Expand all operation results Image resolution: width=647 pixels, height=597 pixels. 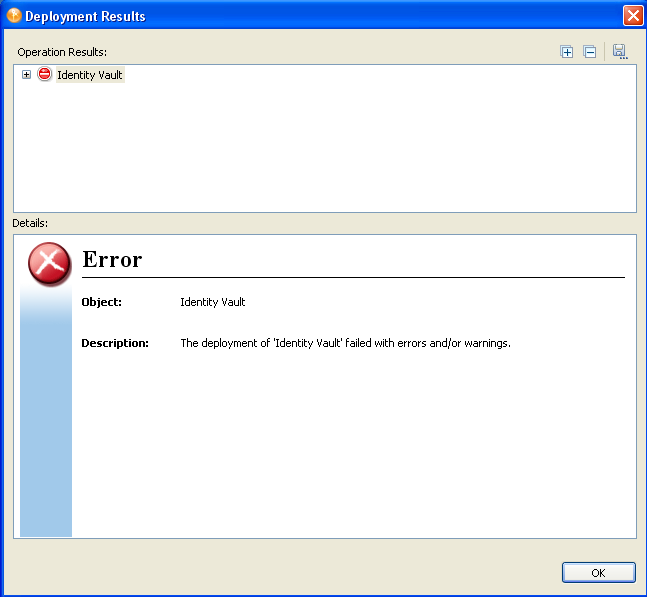point(567,52)
